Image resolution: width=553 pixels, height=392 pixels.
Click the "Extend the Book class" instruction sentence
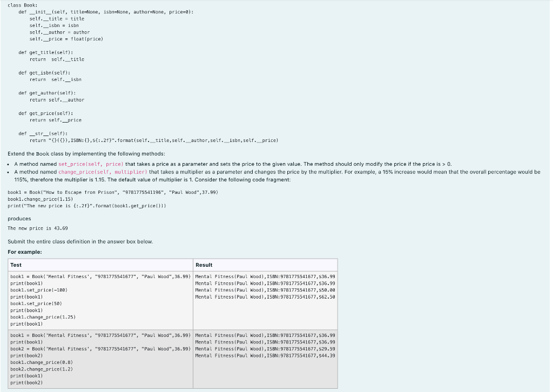(x=86, y=154)
